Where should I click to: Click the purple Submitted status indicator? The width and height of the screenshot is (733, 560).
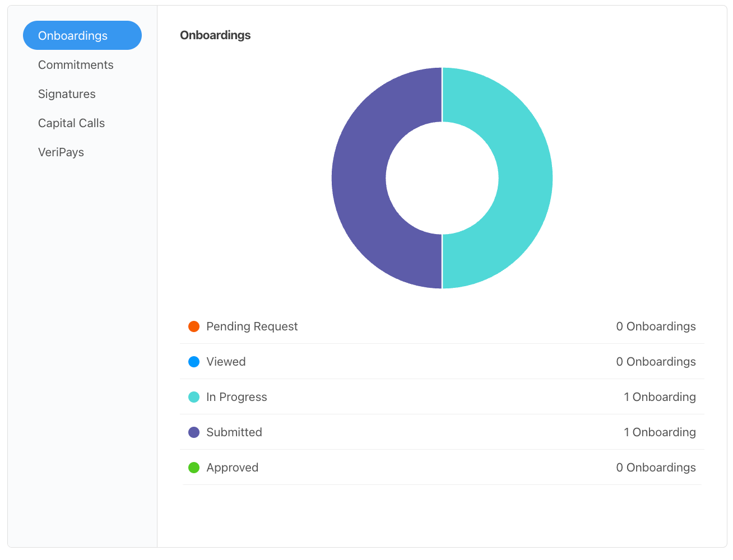point(193,432)
